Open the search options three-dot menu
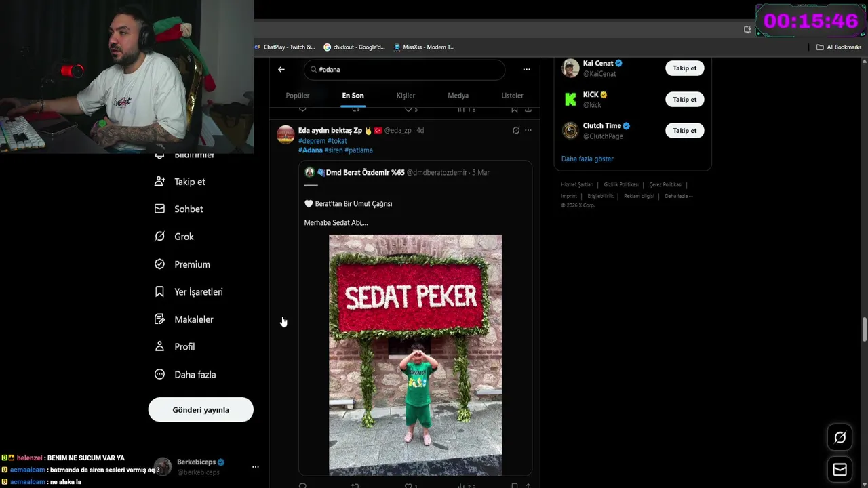This screenshot has height=488, width=868. tap(526, 69)
